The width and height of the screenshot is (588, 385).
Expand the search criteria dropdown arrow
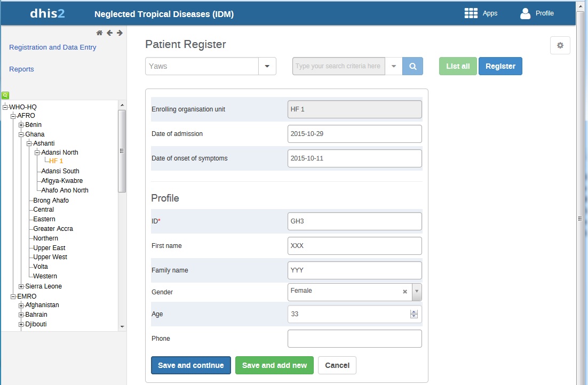tap(393, 66)
